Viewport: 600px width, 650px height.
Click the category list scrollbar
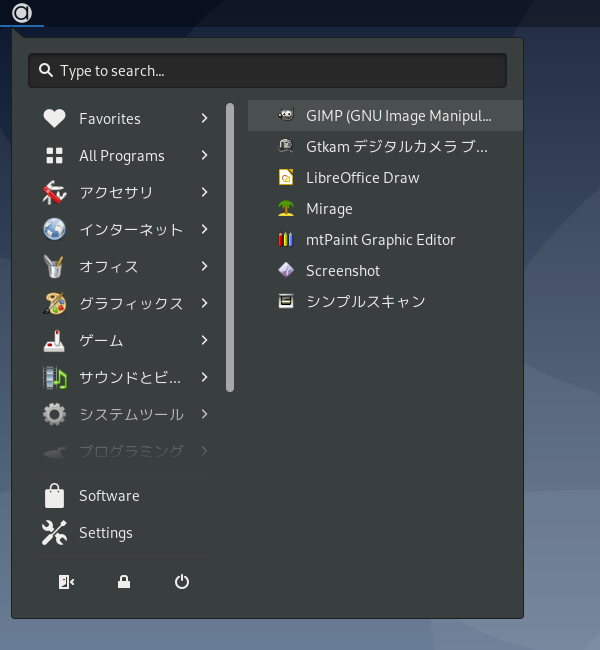tap(230, 247)
